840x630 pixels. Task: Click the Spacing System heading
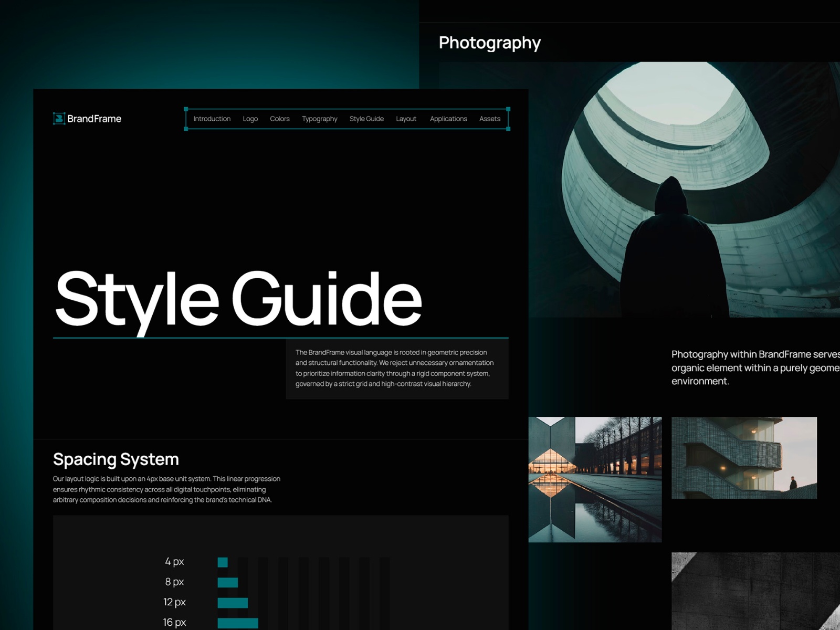116,459
